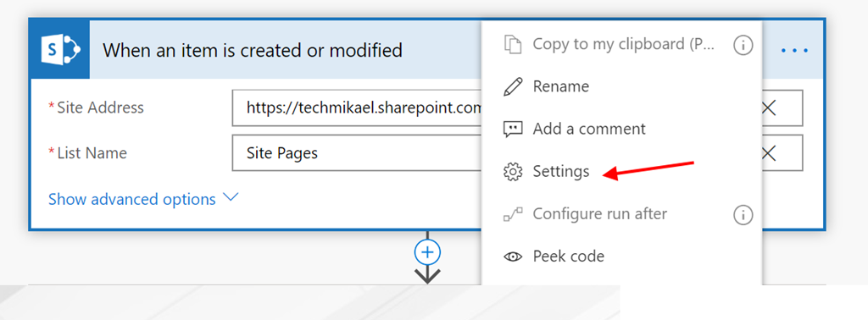Click the Peek code eye icon
The height and width of the screenshot is (320, 868).
pos(513,257)
